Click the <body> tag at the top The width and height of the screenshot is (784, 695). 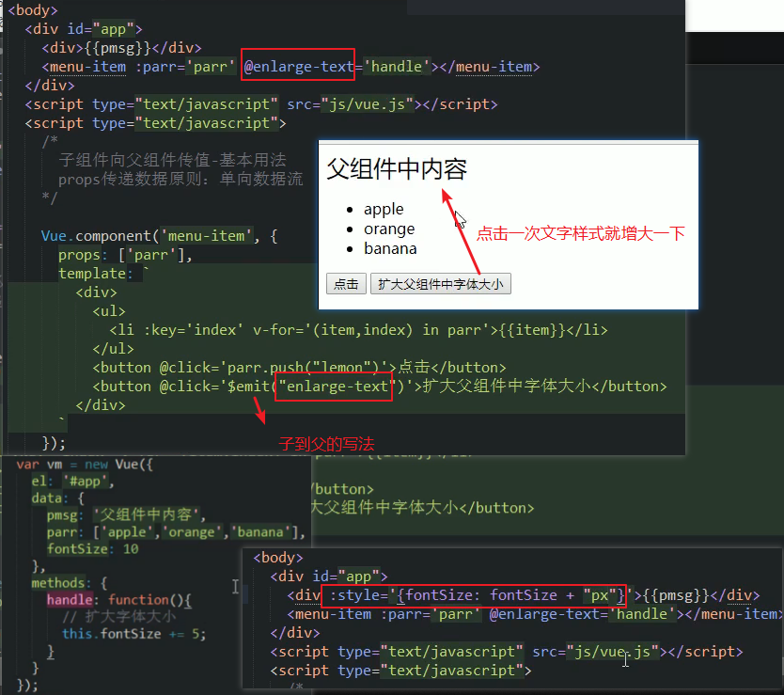[33, 10]
